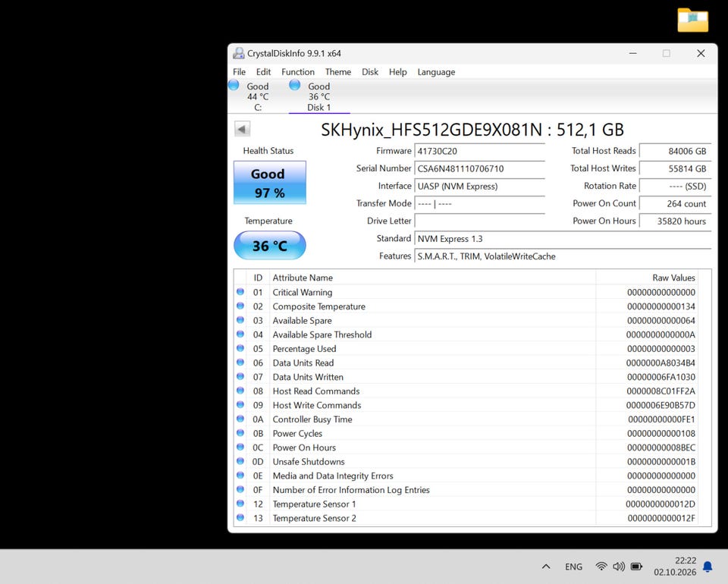
Task: Click the status orb for Critical Warning
Action: (x=240, y=292)
